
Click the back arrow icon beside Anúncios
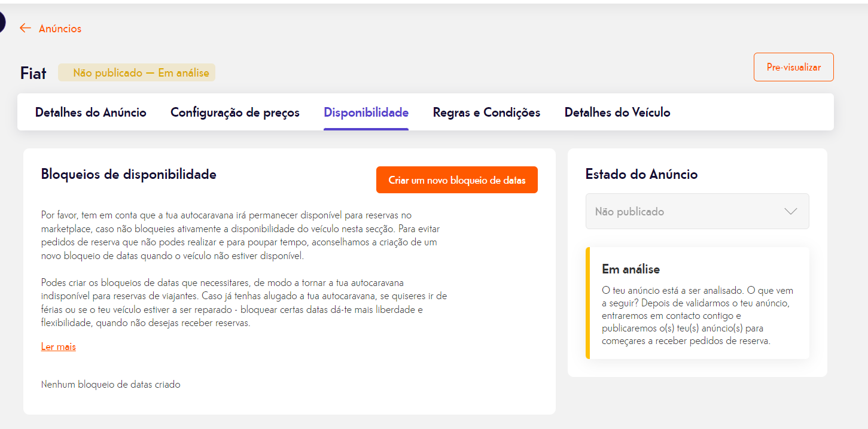pyautogui.click(x=25, y=28)
